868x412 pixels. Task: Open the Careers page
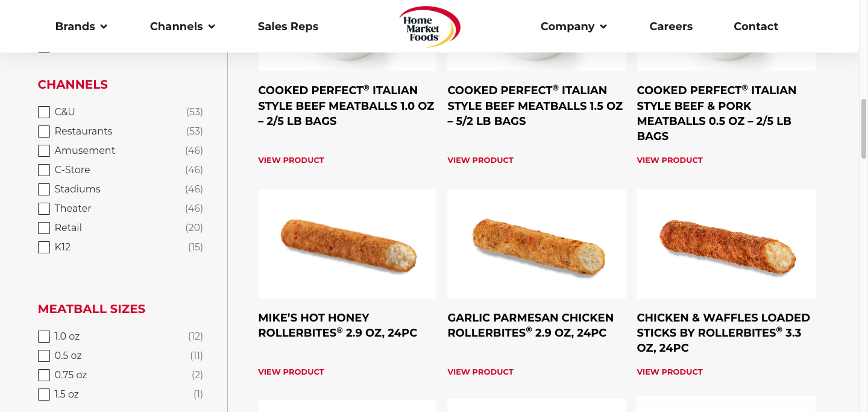671,27
